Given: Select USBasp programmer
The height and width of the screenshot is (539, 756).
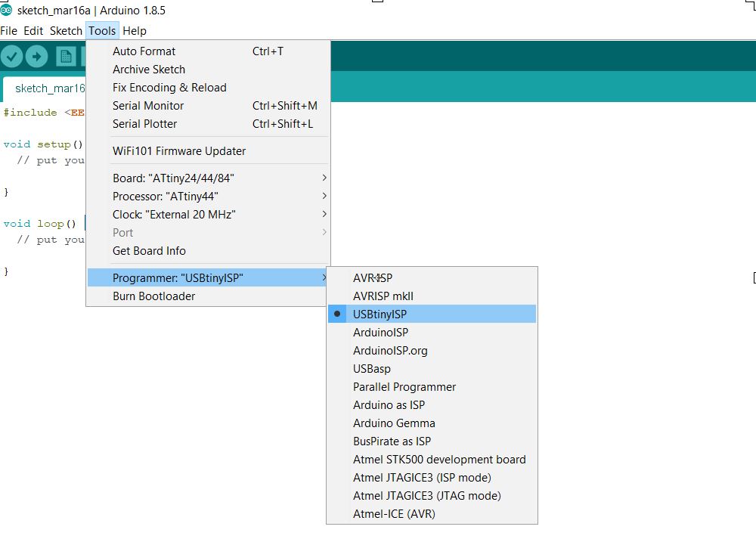Looking at the screenshot, I should (432, 369).
